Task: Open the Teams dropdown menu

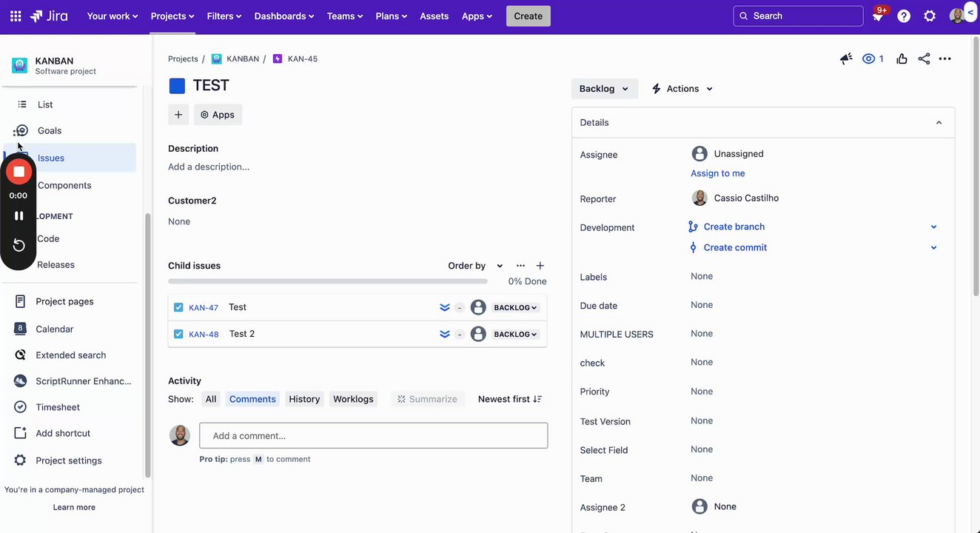Action: [345, 16]
